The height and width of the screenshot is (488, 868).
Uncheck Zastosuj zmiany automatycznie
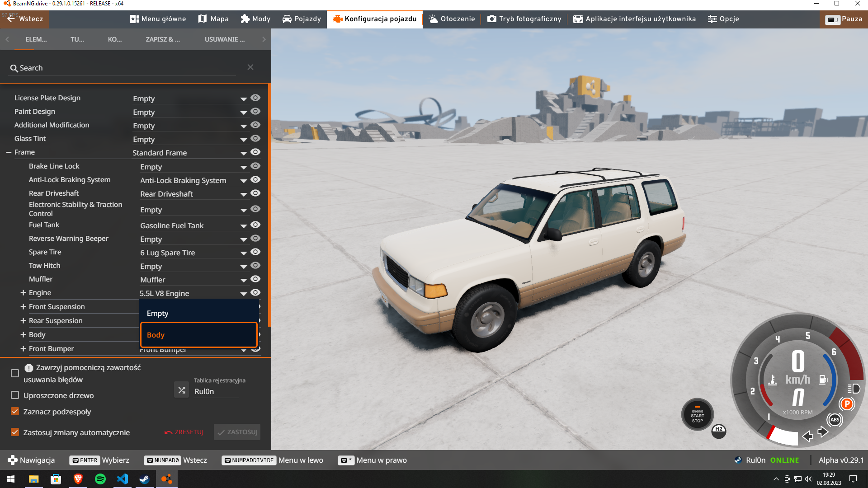(x=15, y=432)
